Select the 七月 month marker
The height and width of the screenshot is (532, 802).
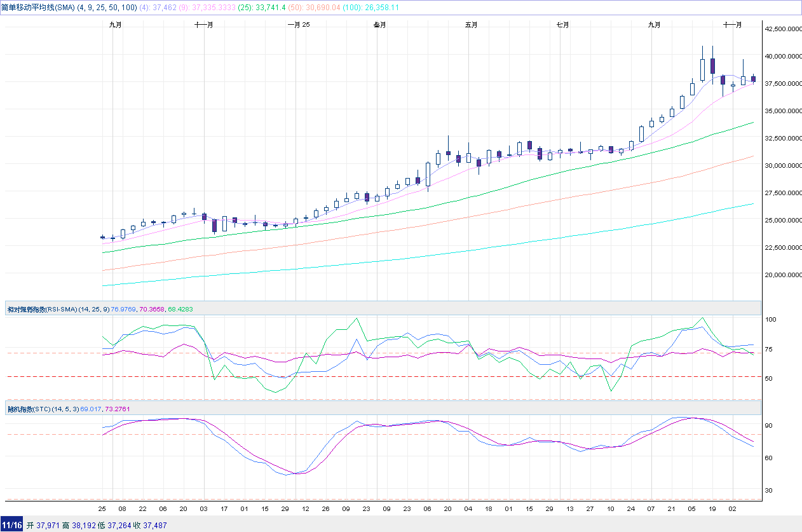(x=562, y=25)
